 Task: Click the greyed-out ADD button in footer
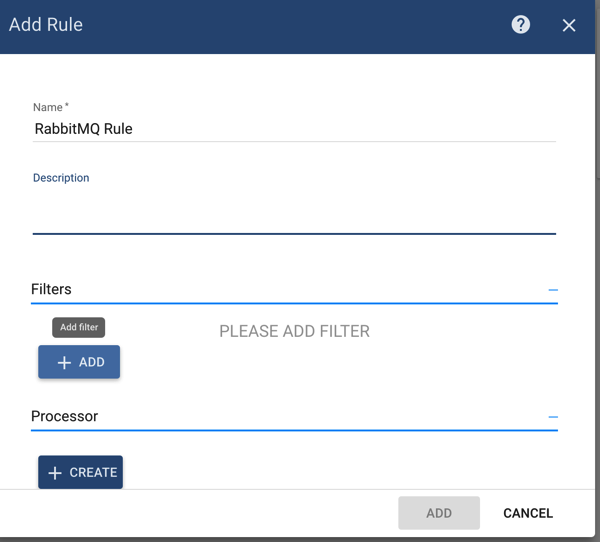[x=439, y=513]
